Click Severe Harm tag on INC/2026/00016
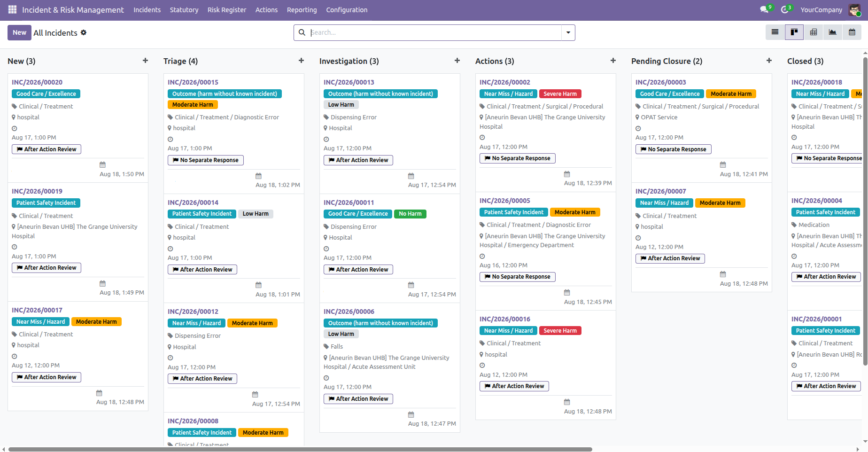The height and width of the screenshot is (452, 868). 560,331
